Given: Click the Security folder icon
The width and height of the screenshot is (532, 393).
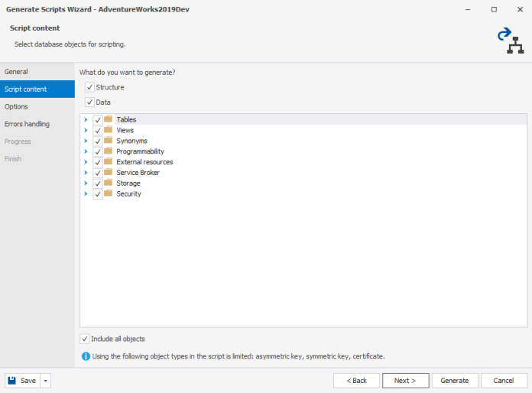Looking at the screenshot, I should pos(108,194).
